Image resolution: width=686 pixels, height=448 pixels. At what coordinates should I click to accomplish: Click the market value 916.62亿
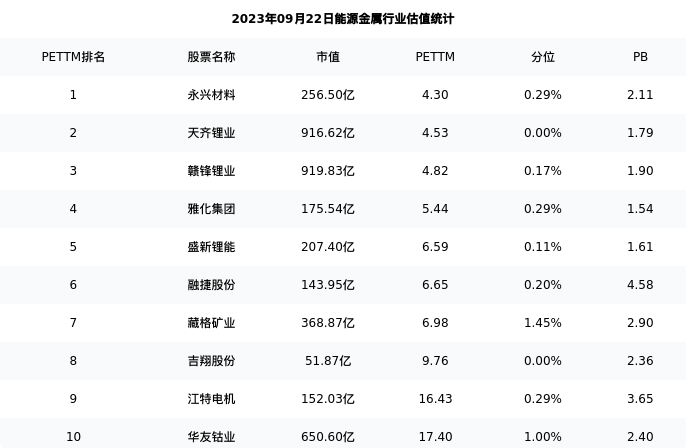(328, 133)
